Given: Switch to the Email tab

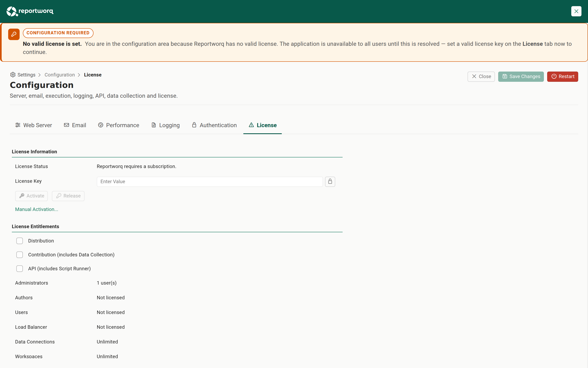Looking at the screenshot, I should coord(75,125).
